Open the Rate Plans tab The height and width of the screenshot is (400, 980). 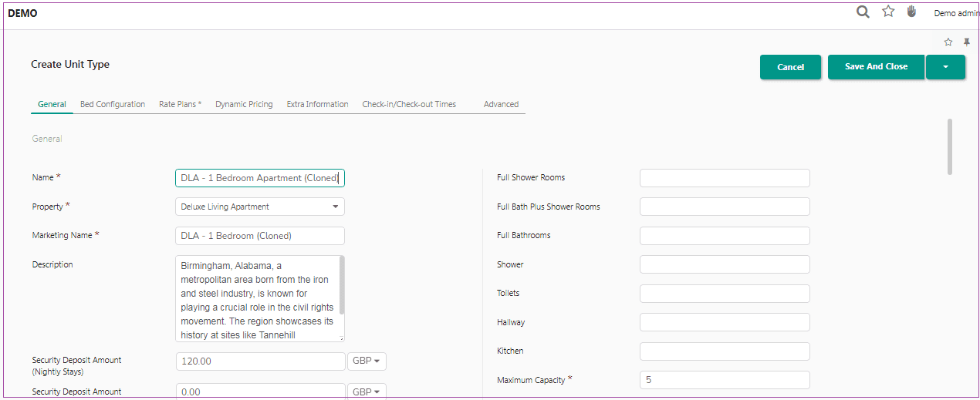coord(180,104)
